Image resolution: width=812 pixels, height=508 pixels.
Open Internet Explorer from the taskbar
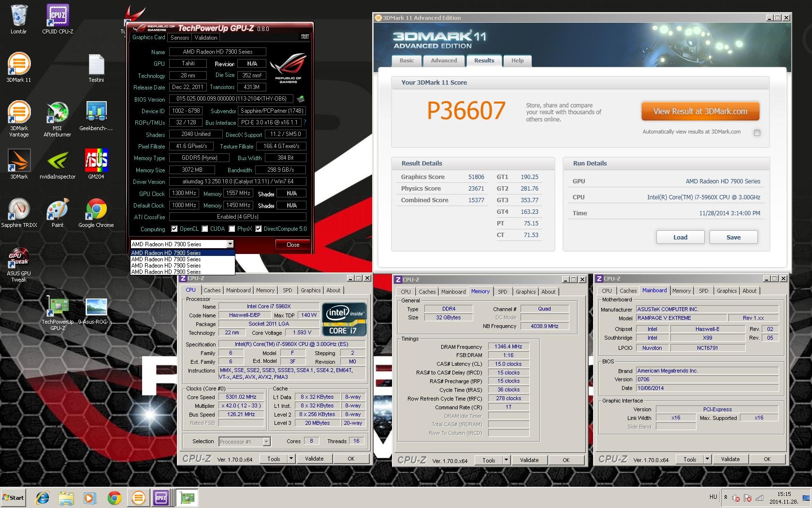(43, 497)
